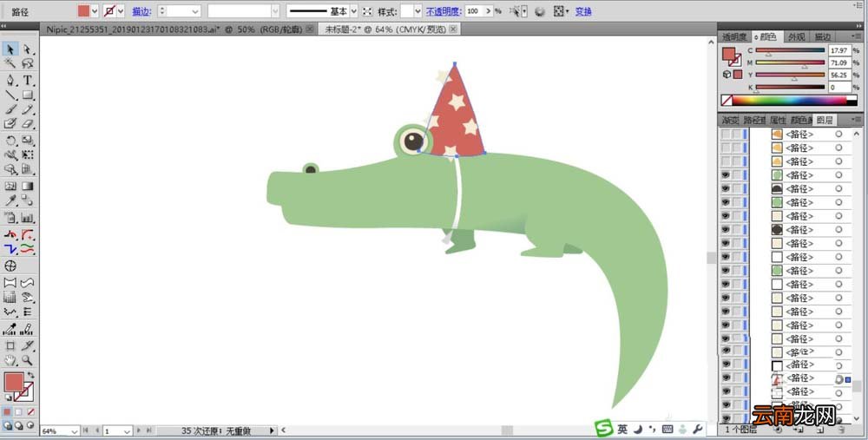Select the Eraser tool

[x=27, y=124]
